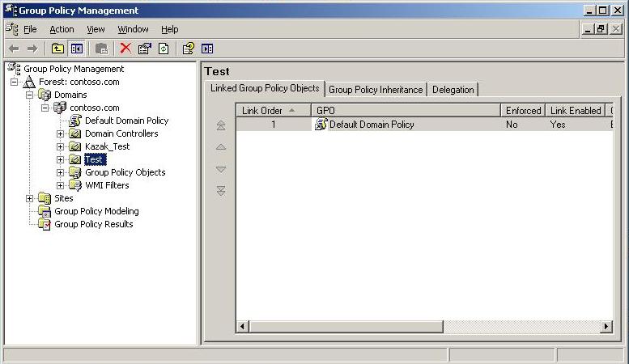Image resolution: width=629 pixels, height=364 pixels.
Task: Click the horizontal scrollbar left arrow
Action: (x=242, y=326)
